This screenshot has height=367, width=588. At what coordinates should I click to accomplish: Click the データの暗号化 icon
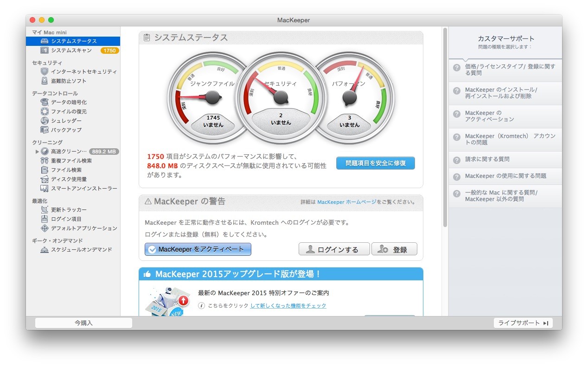tap(45, 102)
